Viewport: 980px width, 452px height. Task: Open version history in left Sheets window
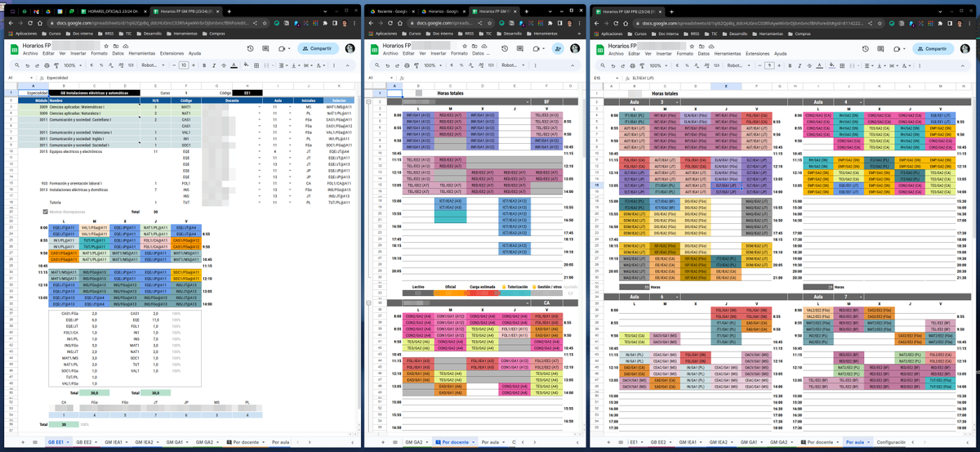[x=250, y=48]
